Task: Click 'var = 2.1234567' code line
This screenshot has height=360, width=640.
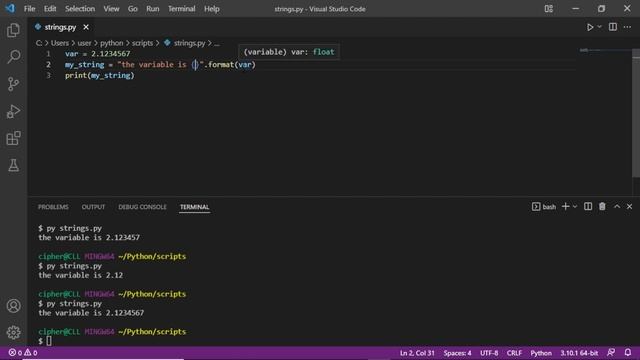Action: point(97,53)
